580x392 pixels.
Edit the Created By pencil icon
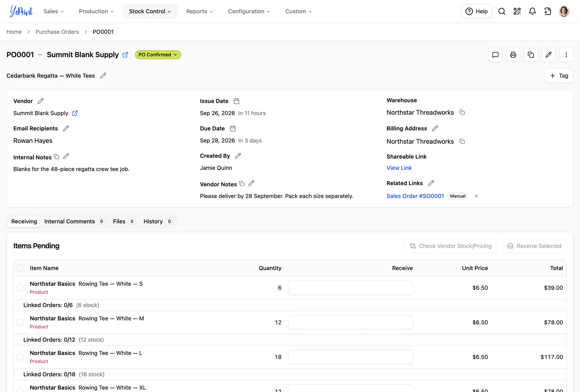(238, 156)
